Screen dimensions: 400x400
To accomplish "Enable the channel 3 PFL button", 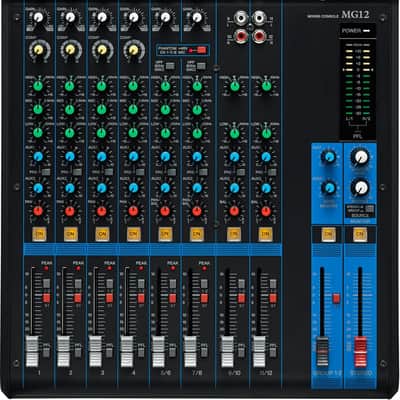I will point(109,352).
